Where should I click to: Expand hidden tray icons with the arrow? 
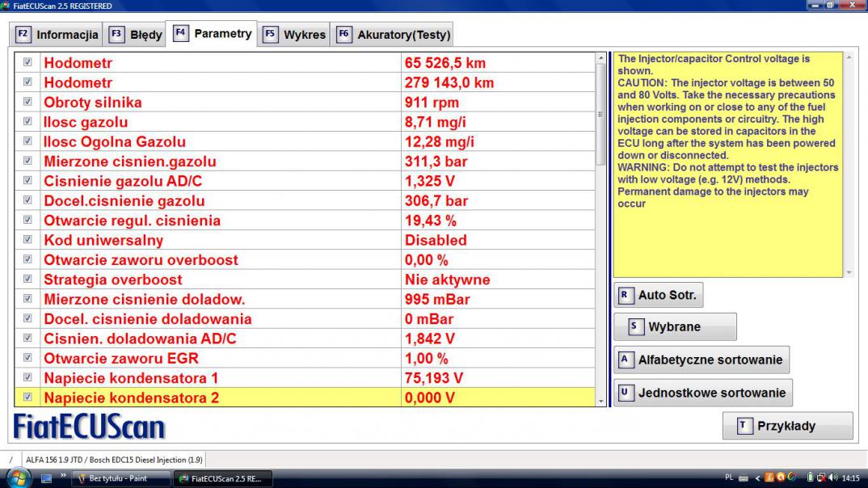click(759, 477)
